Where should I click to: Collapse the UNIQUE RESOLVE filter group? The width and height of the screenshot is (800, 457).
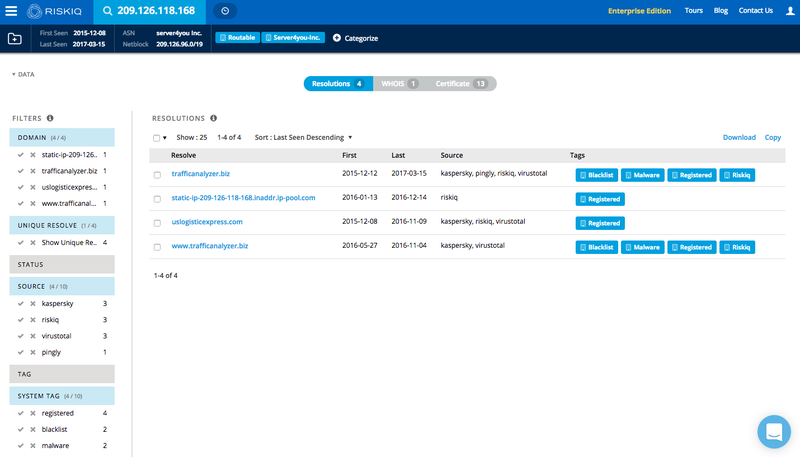pos(62,225)
